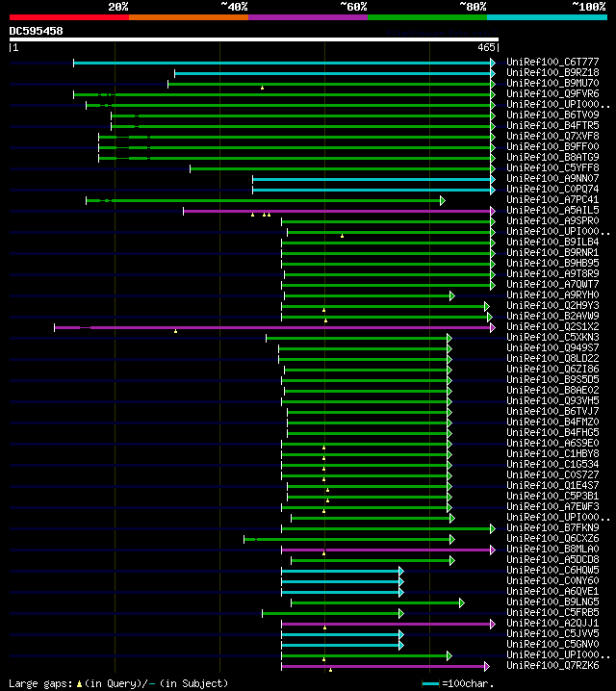Click on UniRef100_A9RYH0 text

(x=552, y=294)
